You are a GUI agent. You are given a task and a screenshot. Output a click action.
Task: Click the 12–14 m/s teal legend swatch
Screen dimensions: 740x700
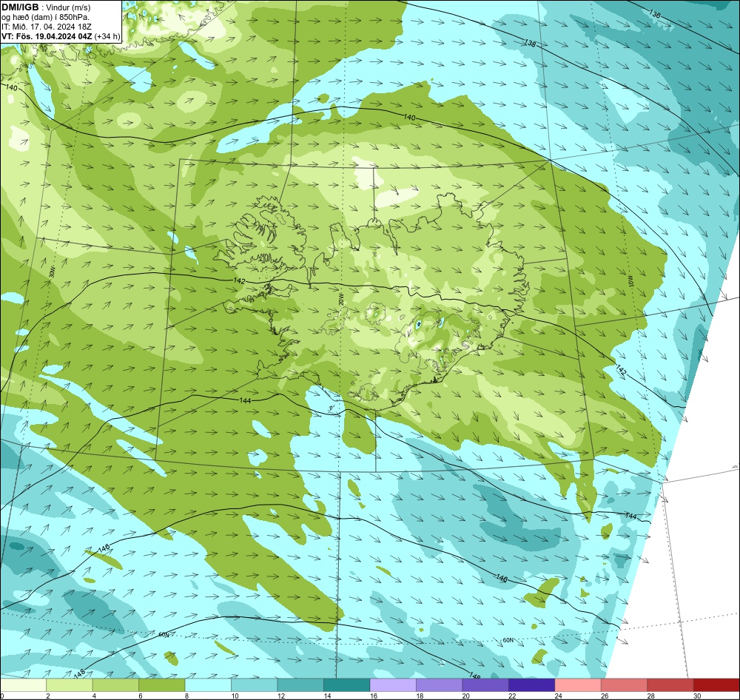pos(300,685)
